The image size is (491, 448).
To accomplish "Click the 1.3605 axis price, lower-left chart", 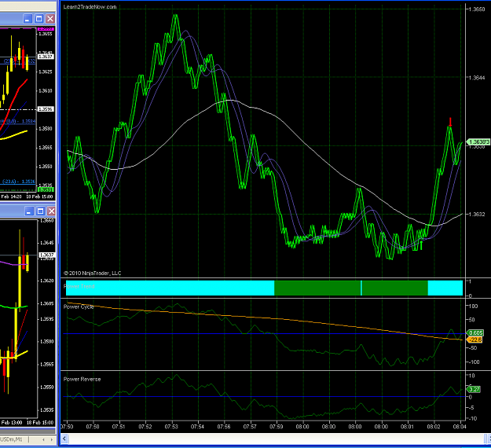I will click(47, 303).
